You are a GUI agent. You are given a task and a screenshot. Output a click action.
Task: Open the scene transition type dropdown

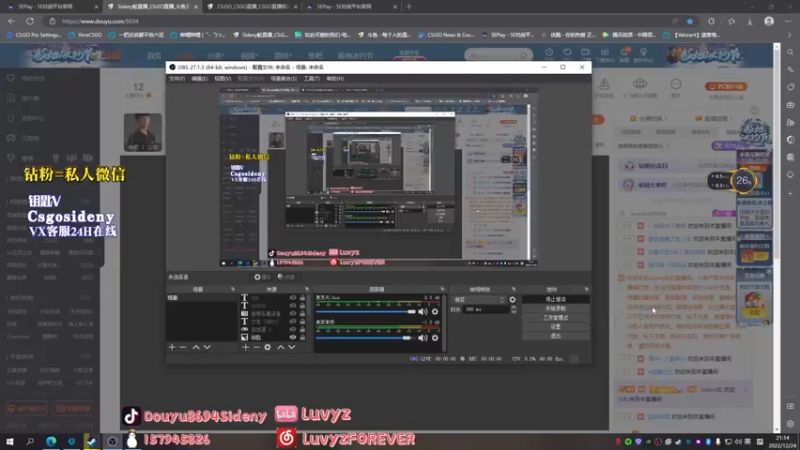coord(479,299)
